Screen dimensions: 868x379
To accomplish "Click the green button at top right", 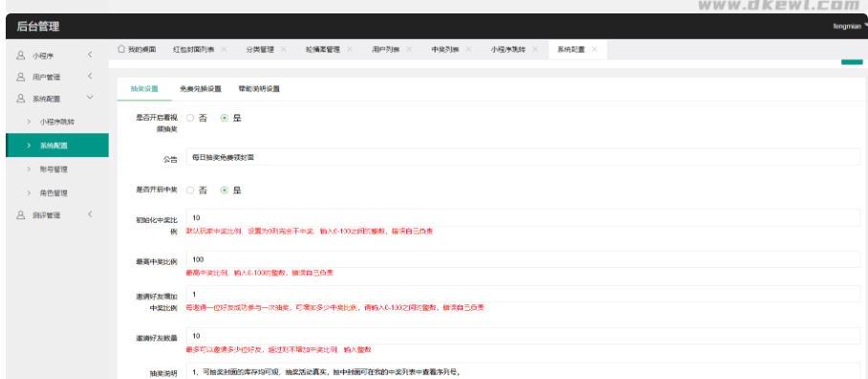I will (852, 61).
